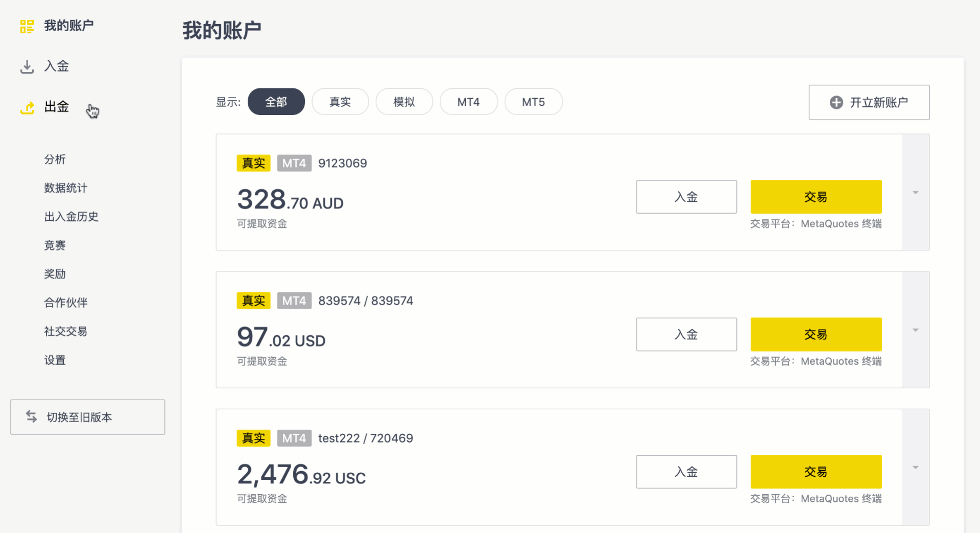Go to 出入金历史 in the sidebar
The height and width of the screenshot is (533, 980).
[x=71, y=217]
